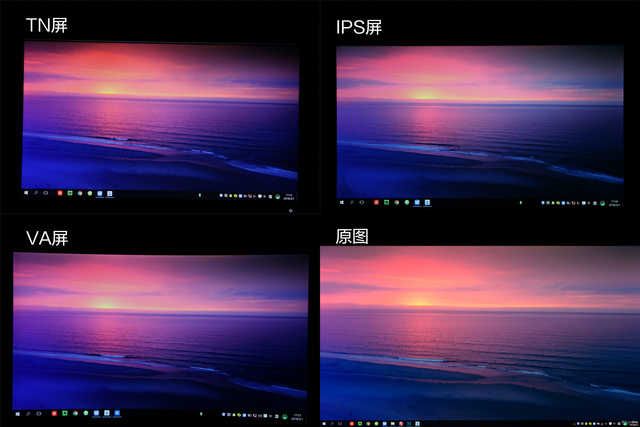
Task: Click the green tray icon on IPS屏 taskbar
Action: click(602, 203)
